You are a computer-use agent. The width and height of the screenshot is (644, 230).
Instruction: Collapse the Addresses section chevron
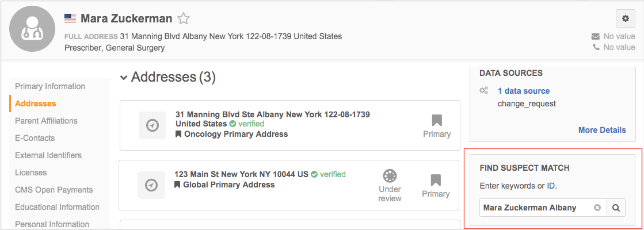(124, 78)
